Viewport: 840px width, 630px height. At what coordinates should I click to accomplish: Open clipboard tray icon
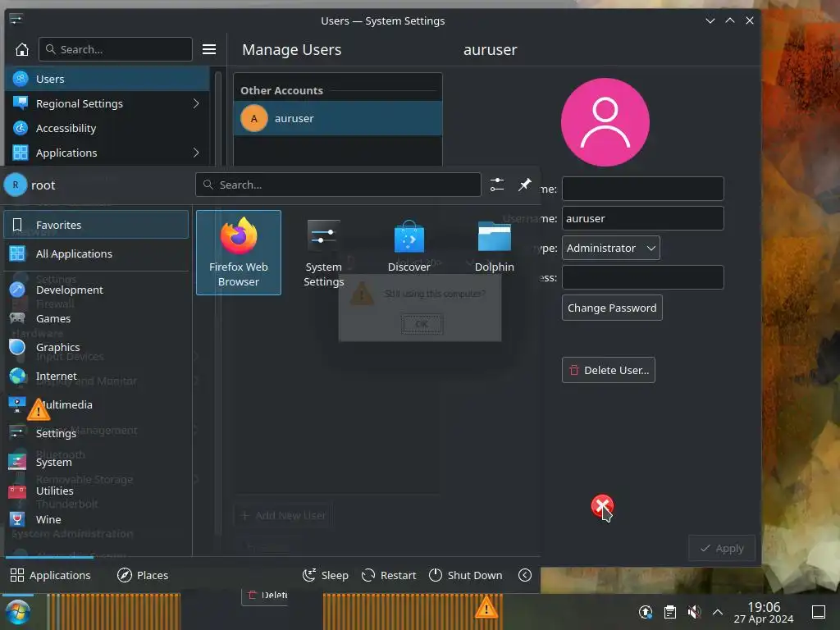coord(669,612)
